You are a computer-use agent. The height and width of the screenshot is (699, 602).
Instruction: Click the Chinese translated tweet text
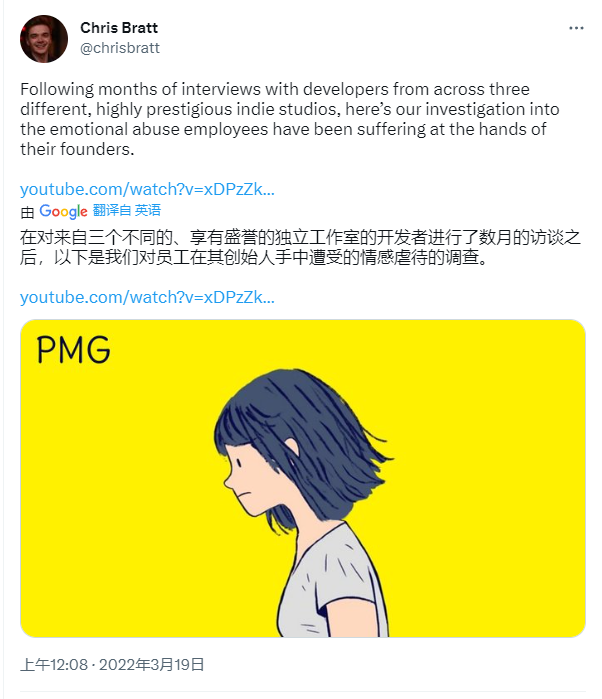pos(300,247)
